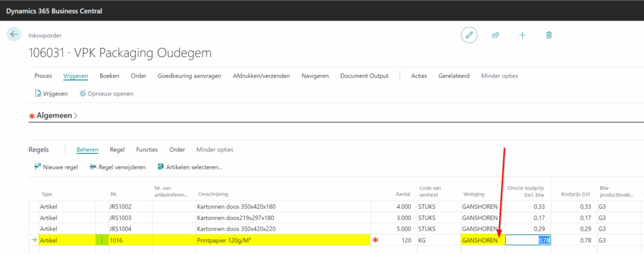Open the three-dot menu on row 1016

pyautogui.click(x=102, y=240)
